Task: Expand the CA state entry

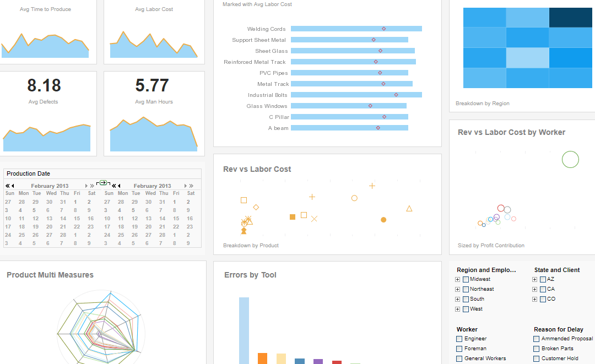Action: 534,289
